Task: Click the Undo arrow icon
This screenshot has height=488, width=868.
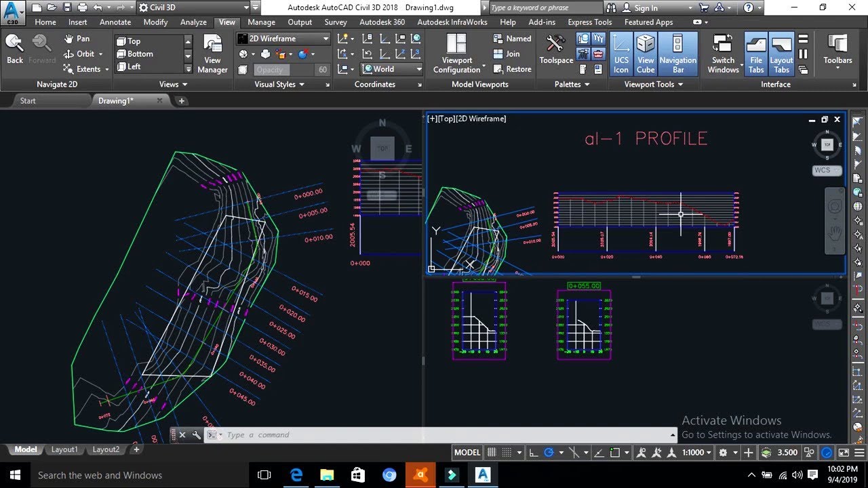Action: pos(98,7)
